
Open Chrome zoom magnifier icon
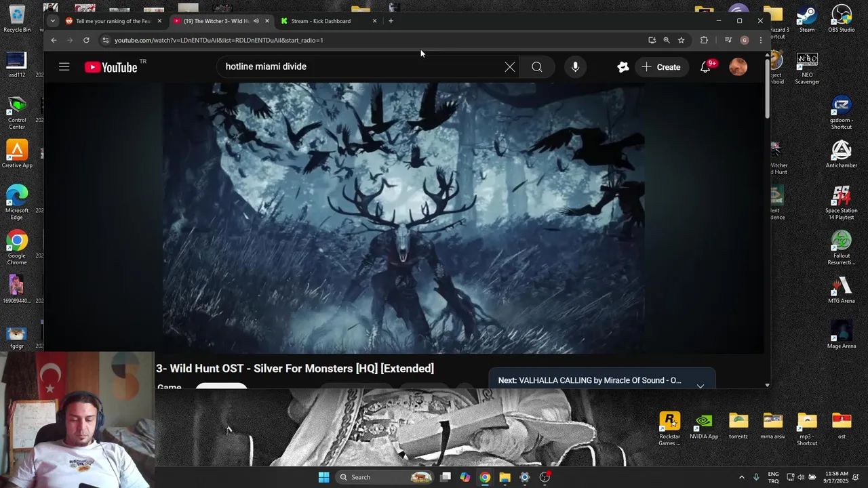667,40
